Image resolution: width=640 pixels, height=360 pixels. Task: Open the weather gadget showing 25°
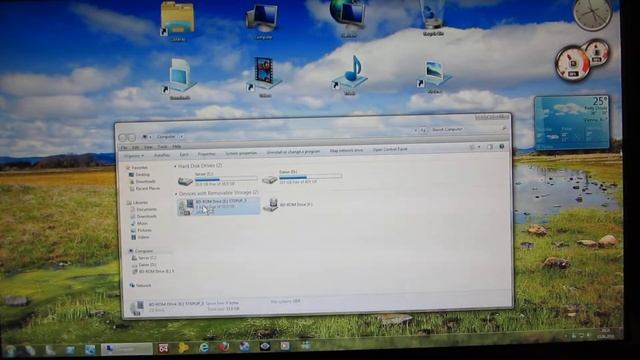coord(572,122)
